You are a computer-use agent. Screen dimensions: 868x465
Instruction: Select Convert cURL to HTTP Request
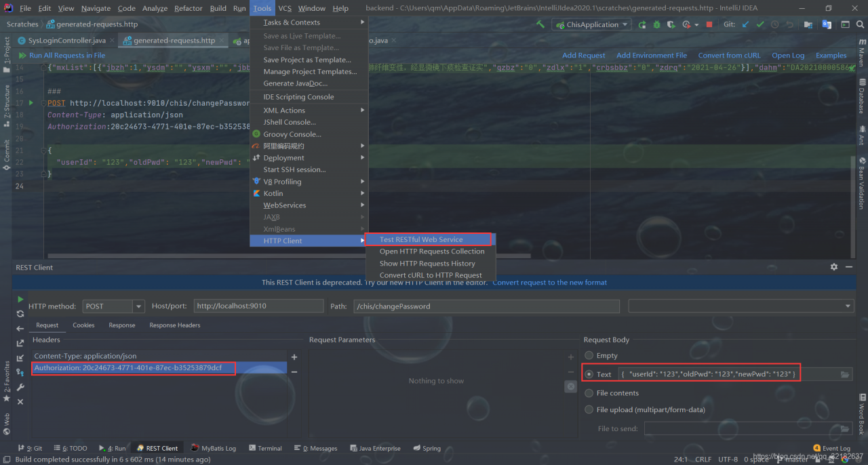pos(431,275)
